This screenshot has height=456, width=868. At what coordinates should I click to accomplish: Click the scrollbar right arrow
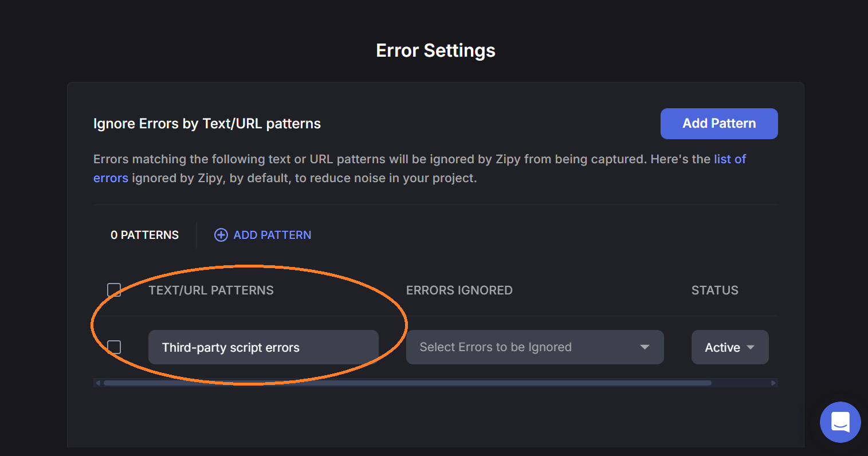click(x=773, y=383)
